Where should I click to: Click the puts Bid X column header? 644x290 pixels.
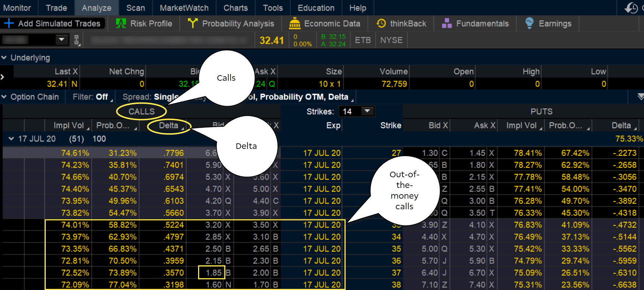[x=438, y=125]
